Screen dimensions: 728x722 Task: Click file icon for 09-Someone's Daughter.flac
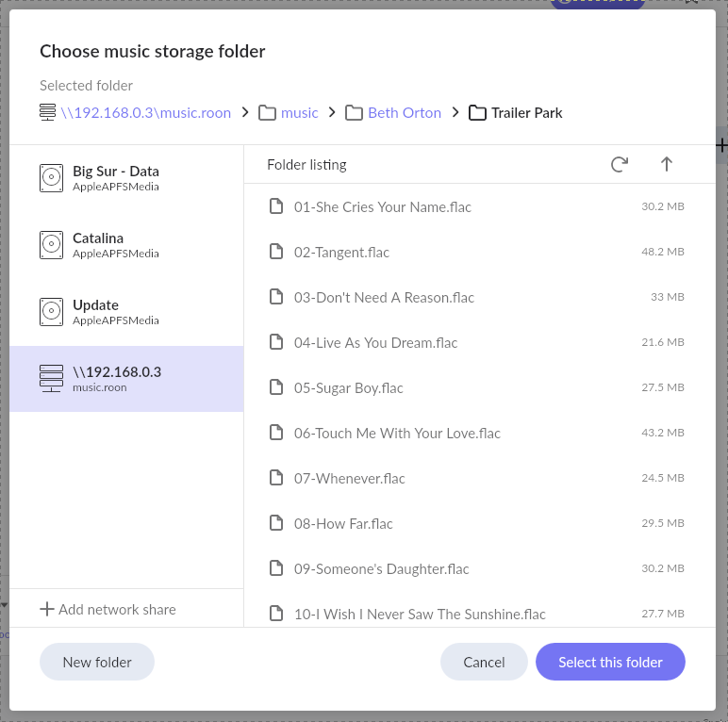point(276,568)
